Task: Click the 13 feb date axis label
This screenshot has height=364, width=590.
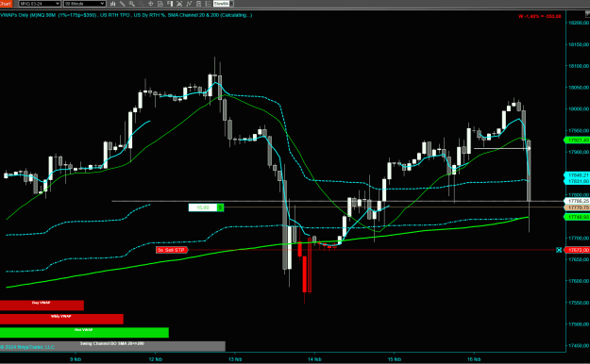Action: pos(235,359)
